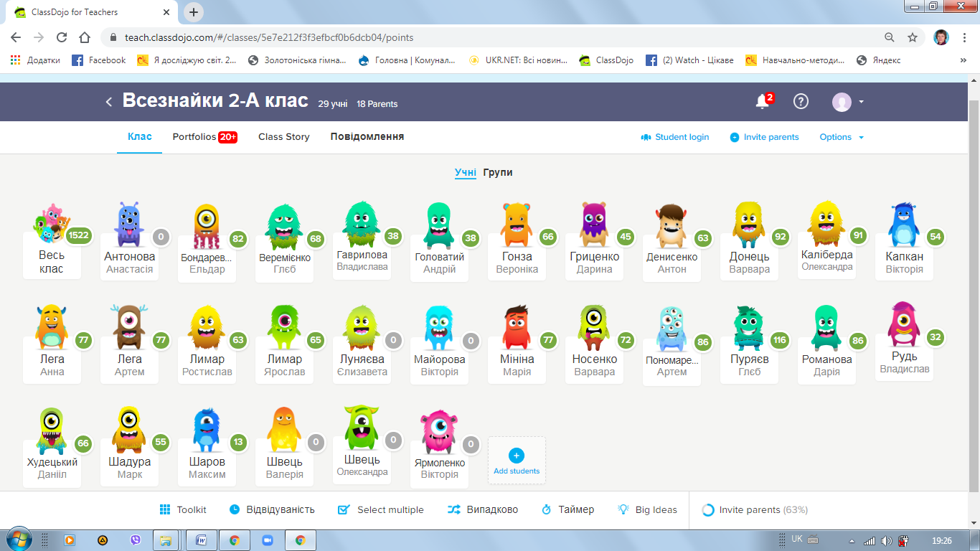Viewport: 980px width, 551px height.
Task: Select Пономаренко Артем's multi-eyed monster avatar
Action: (672, 328)
